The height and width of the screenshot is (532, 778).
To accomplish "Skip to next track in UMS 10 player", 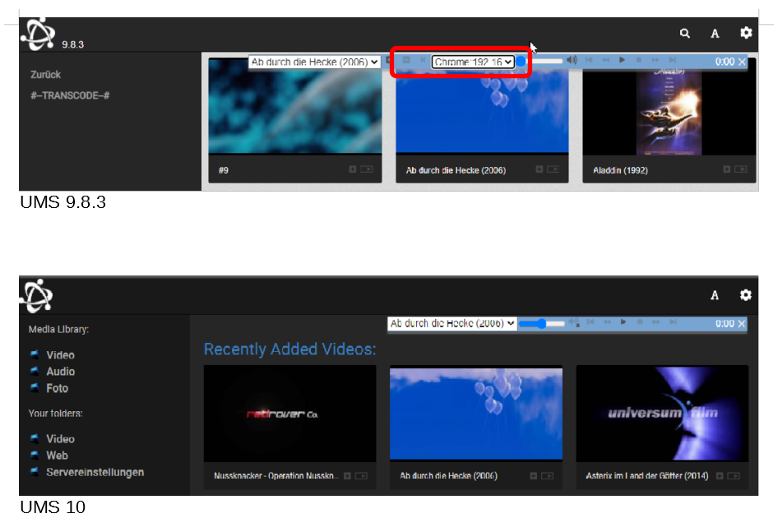I will click(673, 322).
